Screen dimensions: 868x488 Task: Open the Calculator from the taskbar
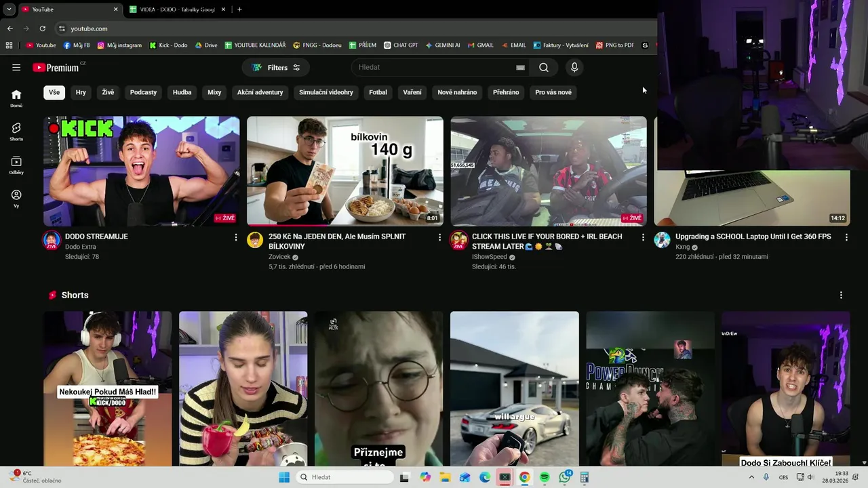click(585, 477)
